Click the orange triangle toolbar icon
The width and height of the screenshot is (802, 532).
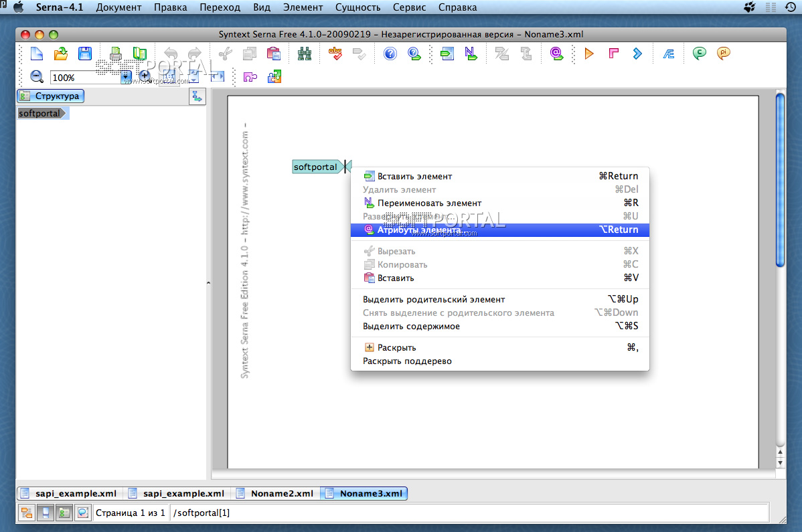click(x=589, y=53)
